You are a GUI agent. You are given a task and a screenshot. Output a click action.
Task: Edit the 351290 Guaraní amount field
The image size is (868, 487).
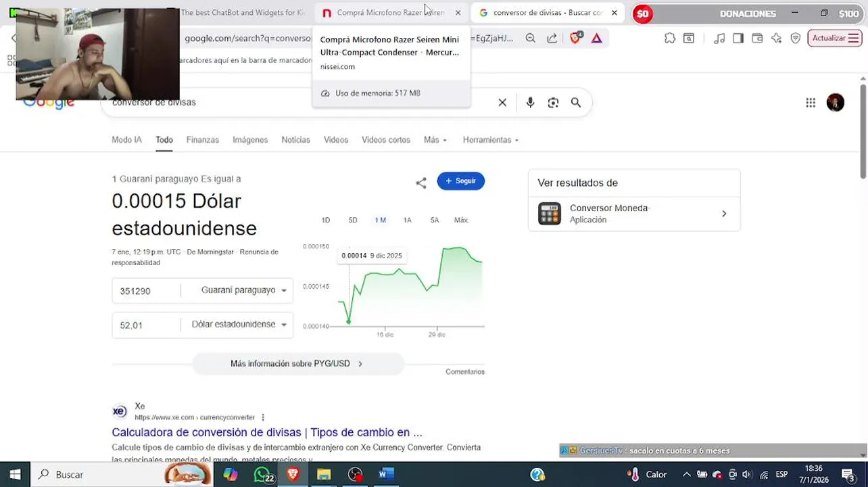click(x=146, y=291)
